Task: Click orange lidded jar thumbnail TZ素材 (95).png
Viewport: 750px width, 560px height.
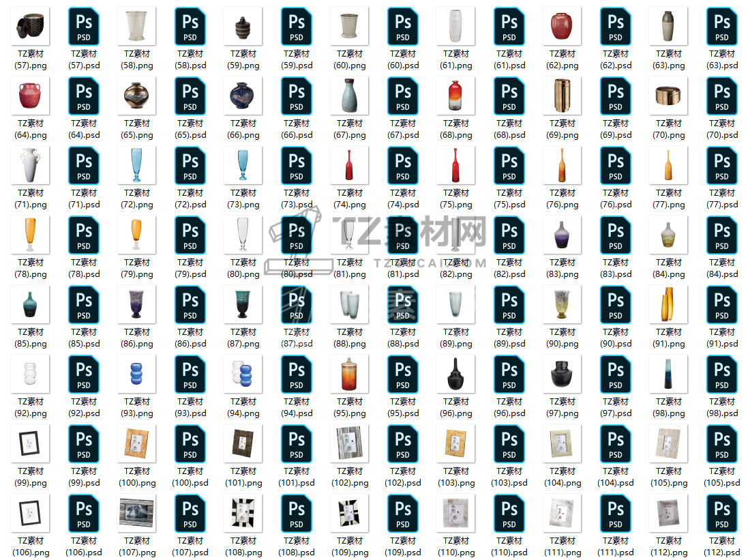Action: [349, 374]
